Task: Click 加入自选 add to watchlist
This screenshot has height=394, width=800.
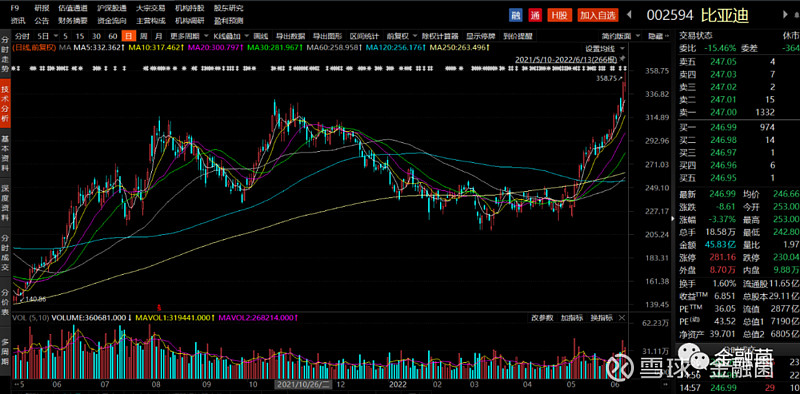Action: tap(597, 15)
